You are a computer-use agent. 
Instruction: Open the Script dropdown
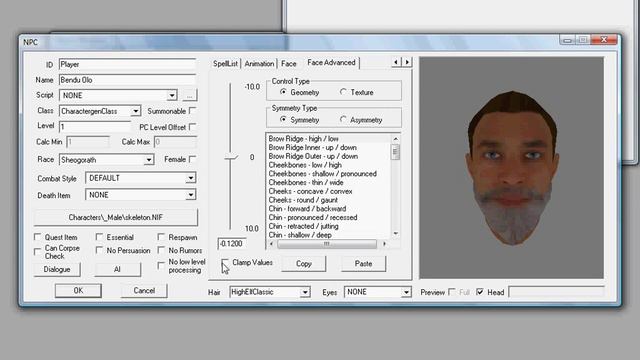tap(172, 96)
